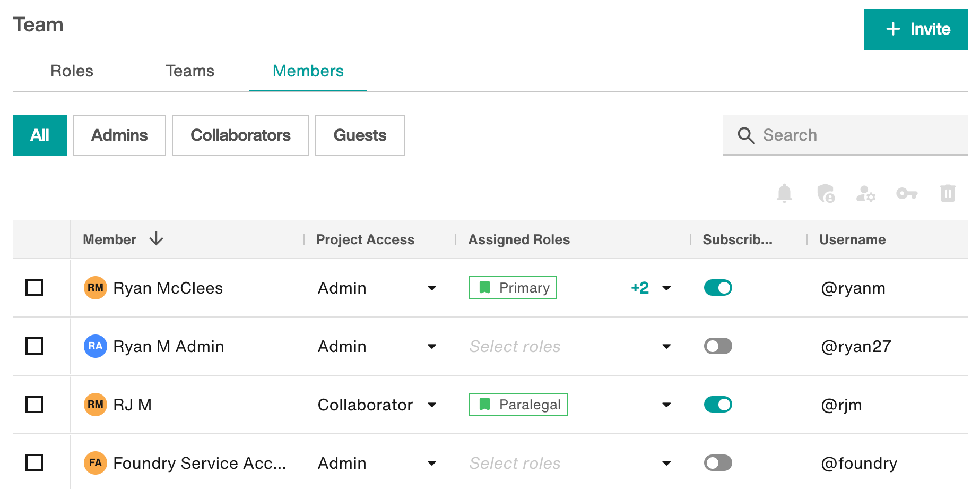Click the Subscrib... column header
The image size is (980, 489).
738,239
